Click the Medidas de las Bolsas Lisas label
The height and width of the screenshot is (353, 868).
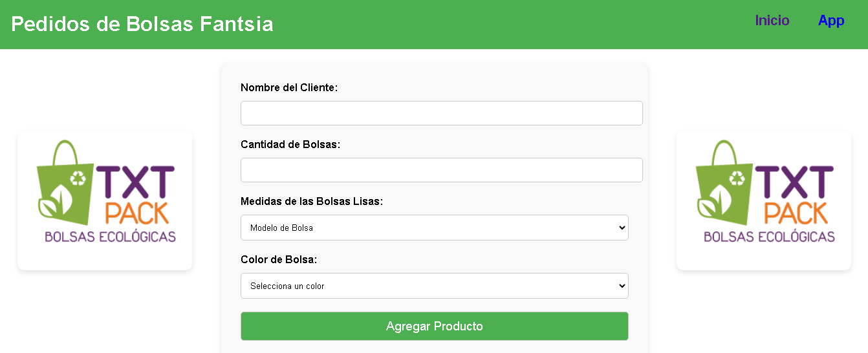point(312,202)
